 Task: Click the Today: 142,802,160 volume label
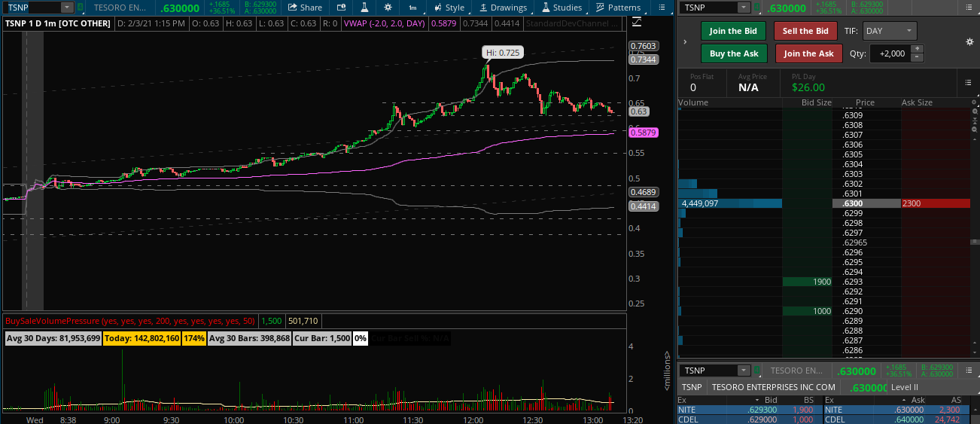[x=142, y=339]
